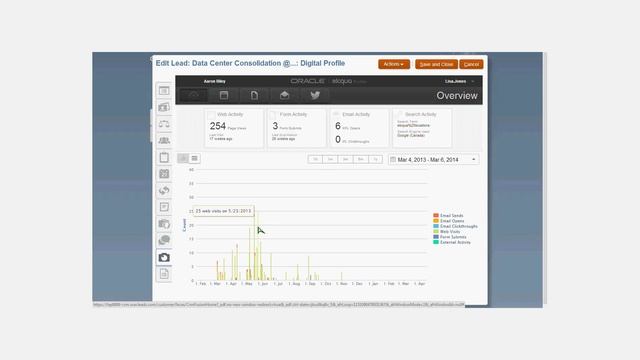640x360 pixels.
Task: Toggle the Form Activity checkbox
Action: [273, 115]
